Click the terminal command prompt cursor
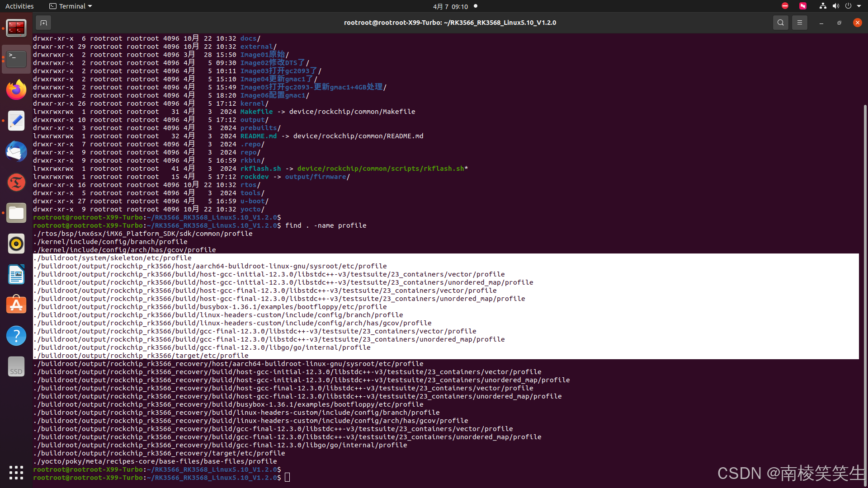The height and width of the screenshot is (488, 868). (x=287, y=478)
